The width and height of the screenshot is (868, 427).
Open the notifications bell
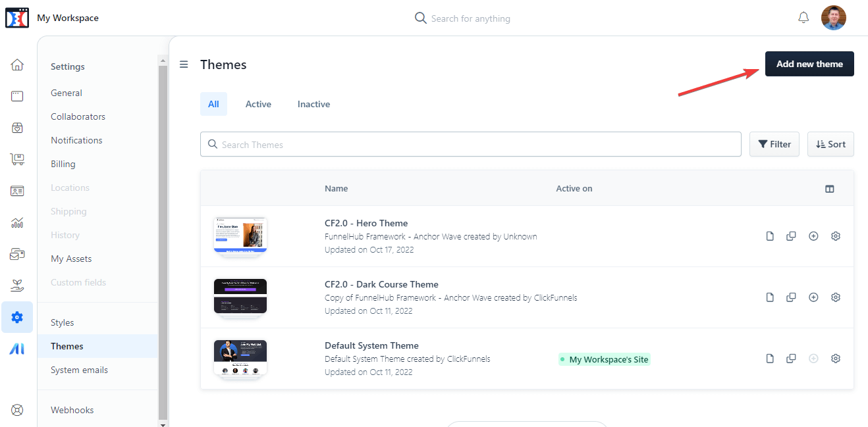(803, 18)
